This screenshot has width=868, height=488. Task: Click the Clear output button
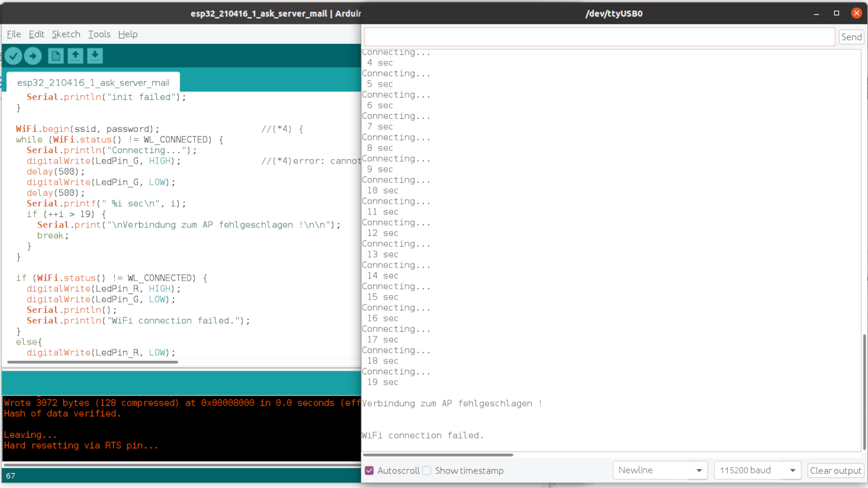coord(835,470)
